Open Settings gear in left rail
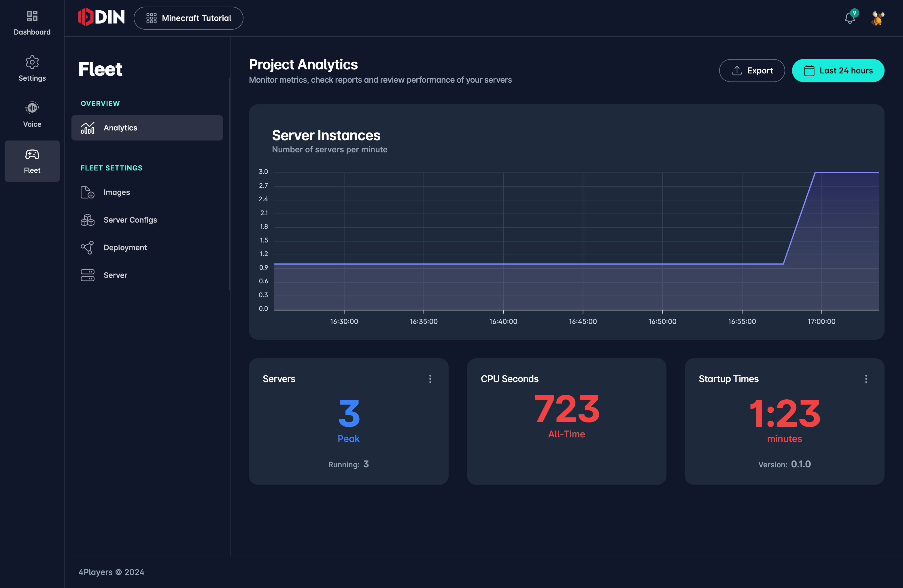 pyautogui.click(x=32, y=62)
